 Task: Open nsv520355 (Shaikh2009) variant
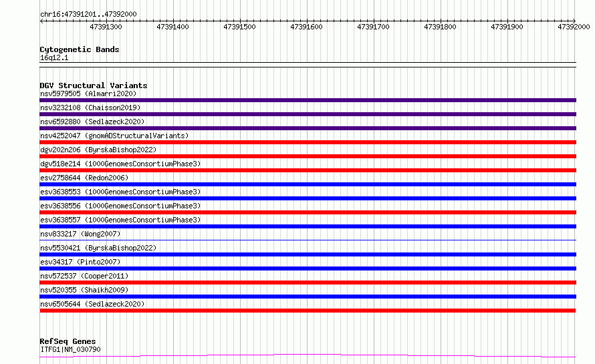(84, 290)
